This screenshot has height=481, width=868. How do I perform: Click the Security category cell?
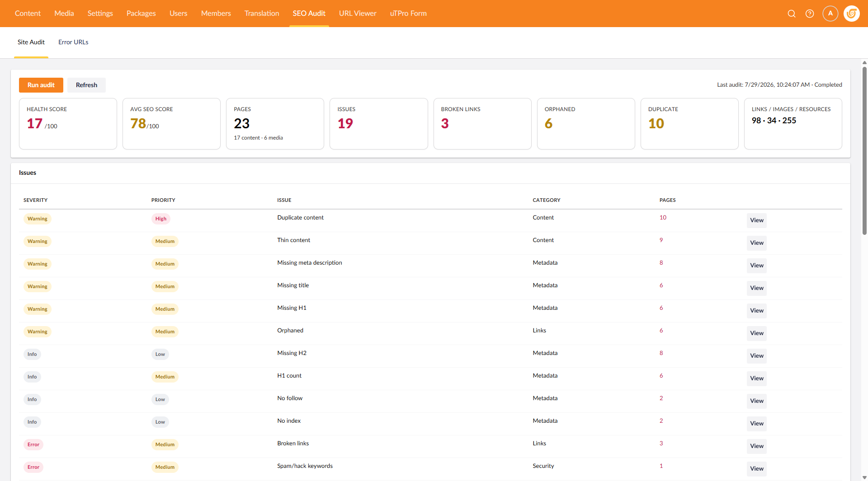coord(543,466)
